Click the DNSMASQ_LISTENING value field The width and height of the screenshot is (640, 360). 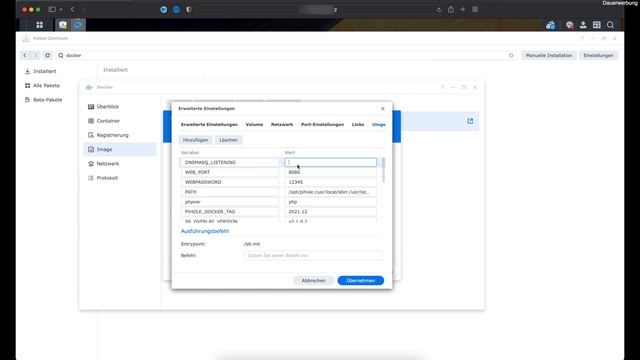(x=330, y=162)
